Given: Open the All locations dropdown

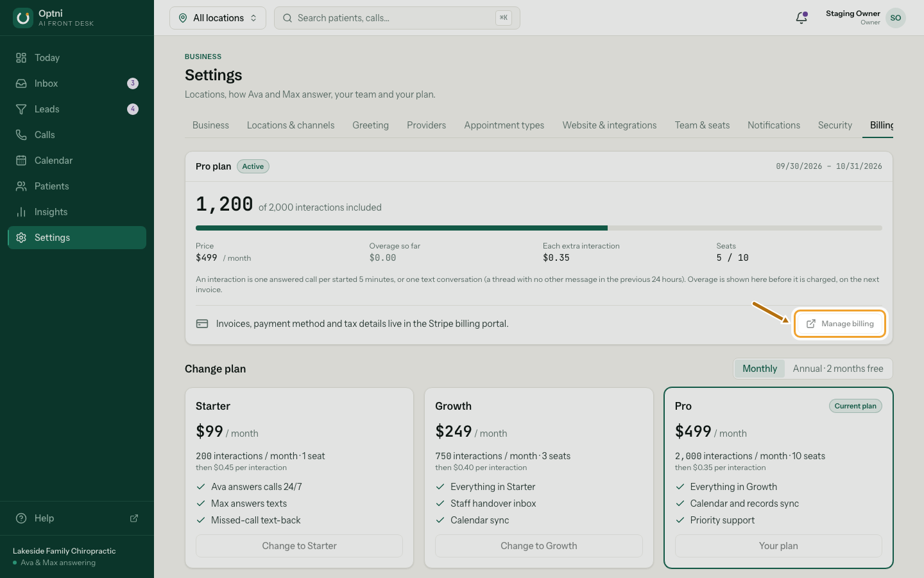Looking at the screenshot, I should click(x=218, y=18).
